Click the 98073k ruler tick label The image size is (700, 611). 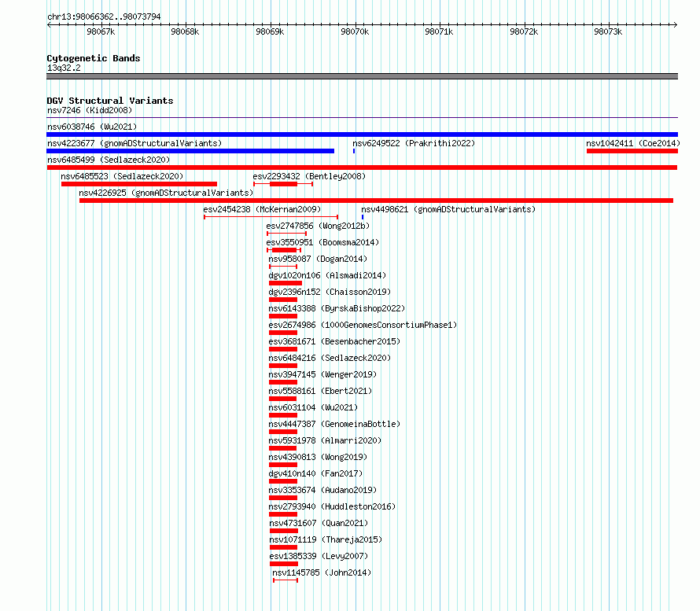[608, 31]
